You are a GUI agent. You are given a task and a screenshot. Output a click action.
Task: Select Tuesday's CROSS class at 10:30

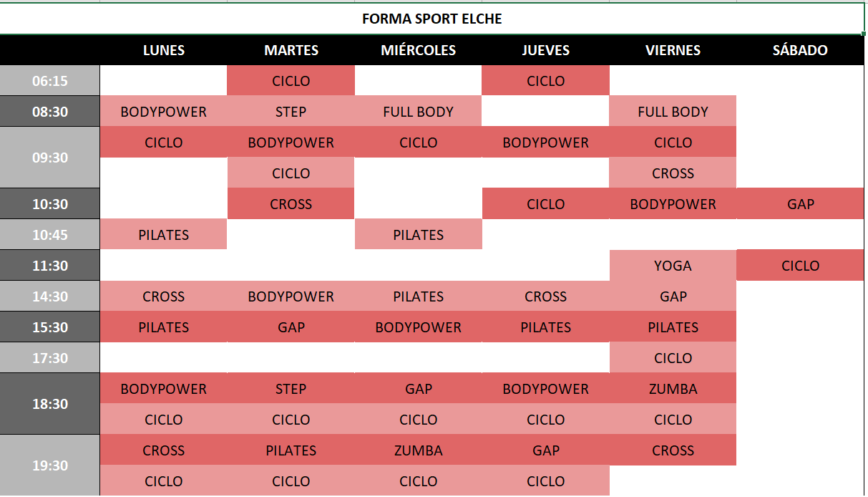291,204
